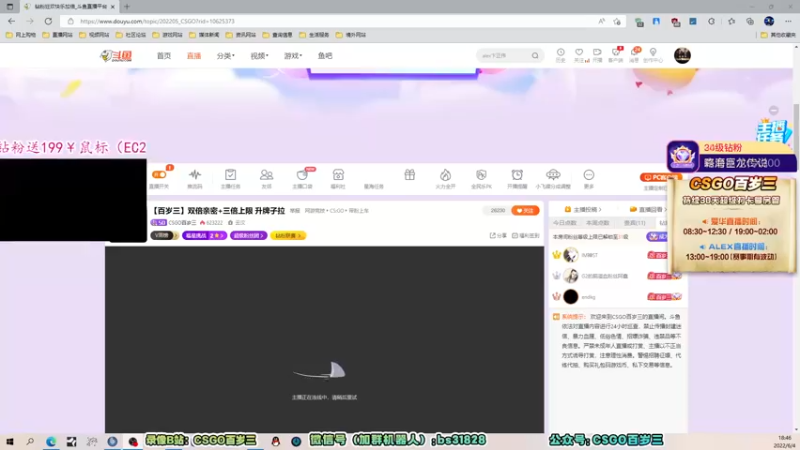Expand the 分类 dropdown menu
Screen dimensions: 800x450
coord(226,56)
